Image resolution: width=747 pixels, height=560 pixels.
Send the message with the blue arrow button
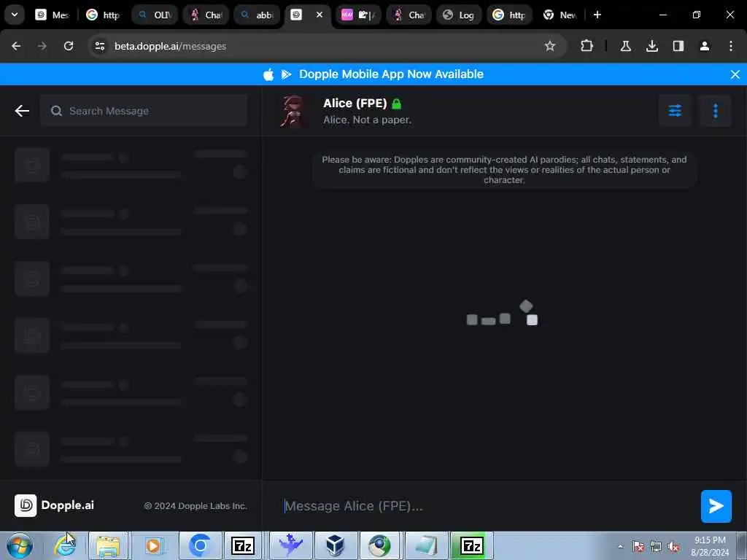point(716,506)
